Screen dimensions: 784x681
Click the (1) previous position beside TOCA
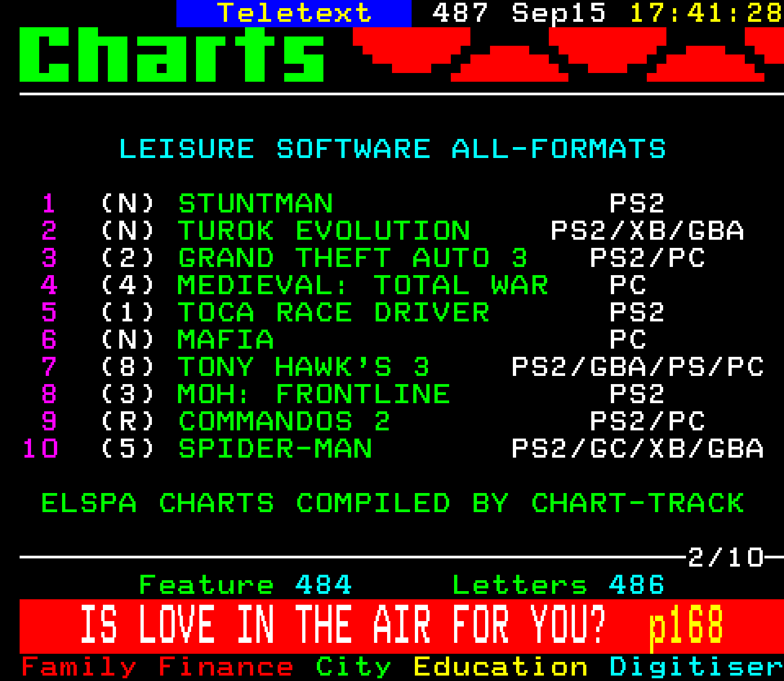click(x=128, y=313)
